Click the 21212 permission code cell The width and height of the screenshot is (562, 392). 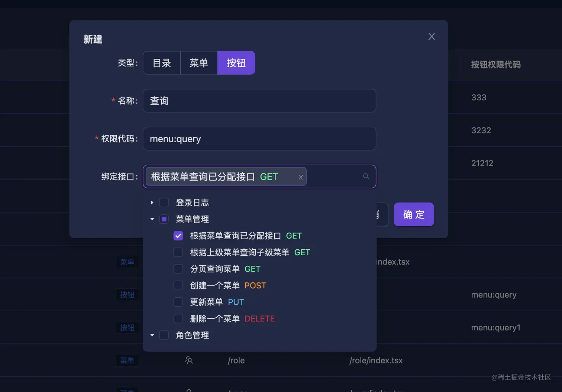pyautogui.click(x=482, y=163)
